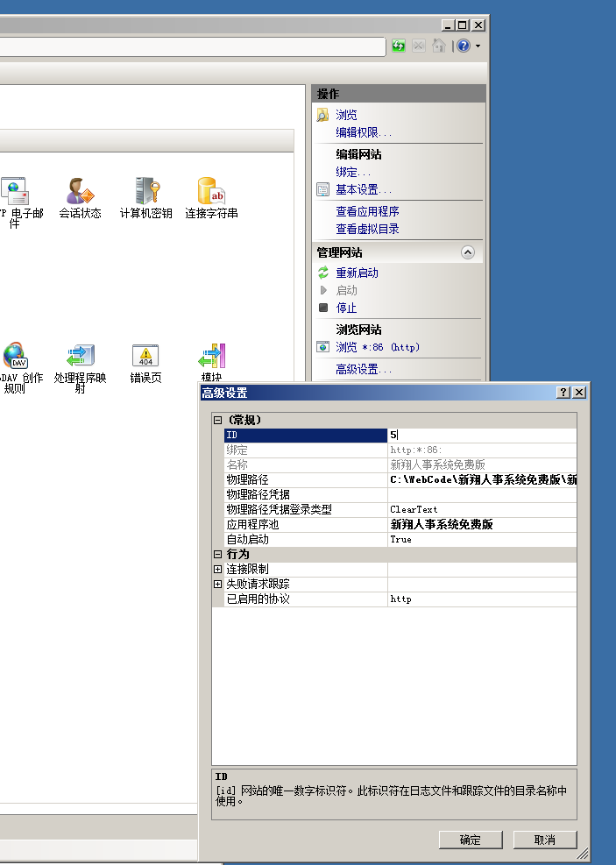
Task: Expand the 失败请求跟踪 property node
Action: coord(218,585)
